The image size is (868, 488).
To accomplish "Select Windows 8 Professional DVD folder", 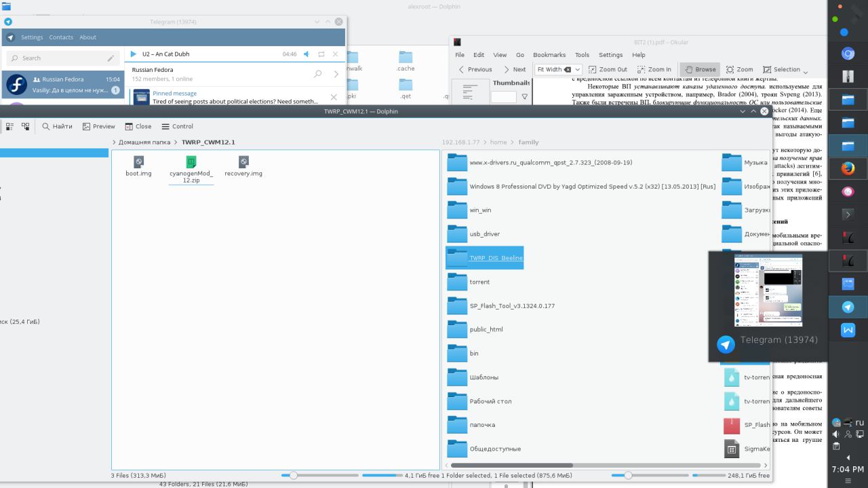I will (x=582, y=186).
